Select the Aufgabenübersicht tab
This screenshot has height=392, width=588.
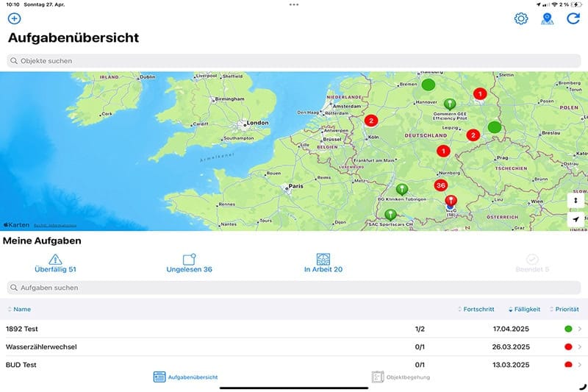coord(185,377)
